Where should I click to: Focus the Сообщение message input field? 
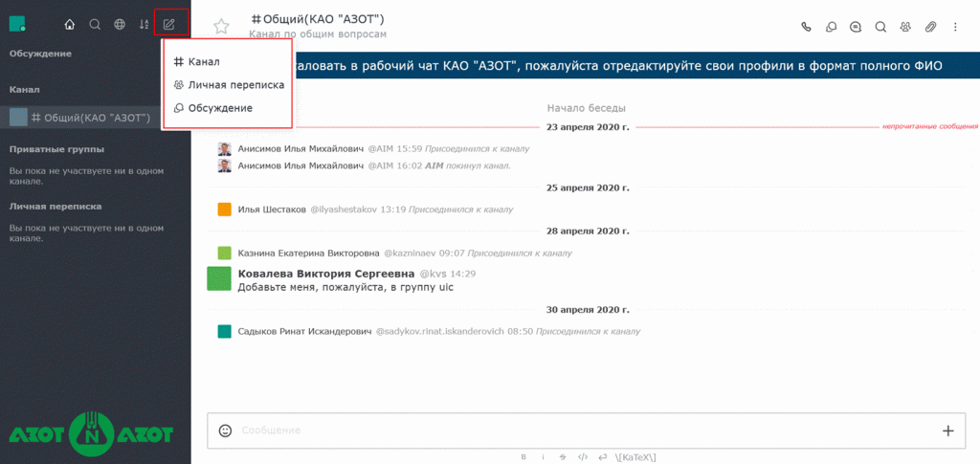tap(588, 431)
